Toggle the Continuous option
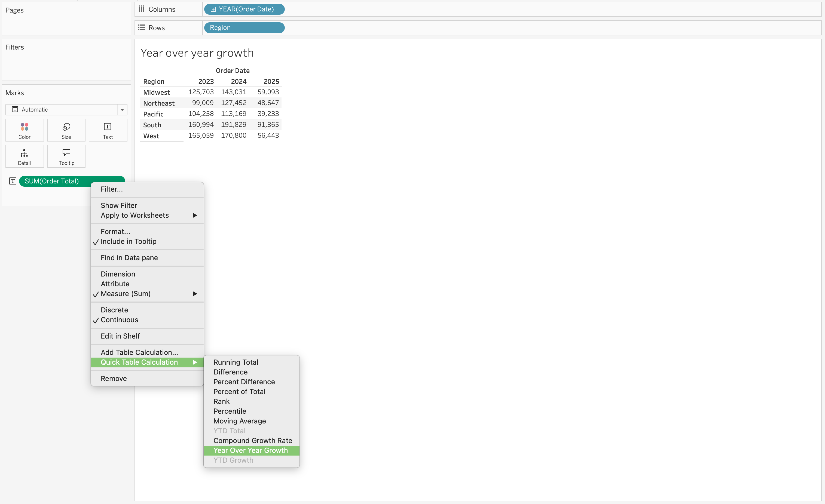Image resolution: width=825 pixels, height=504 pixels. point(119,319)
